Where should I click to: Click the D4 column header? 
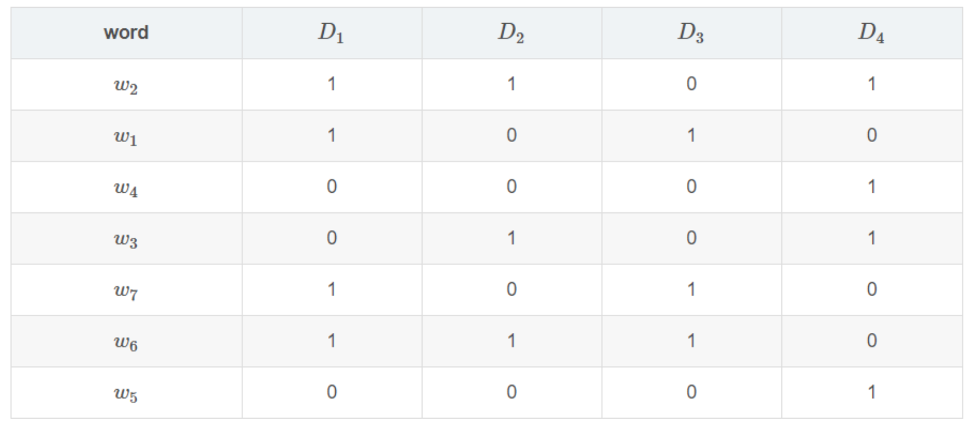point(871,33)
